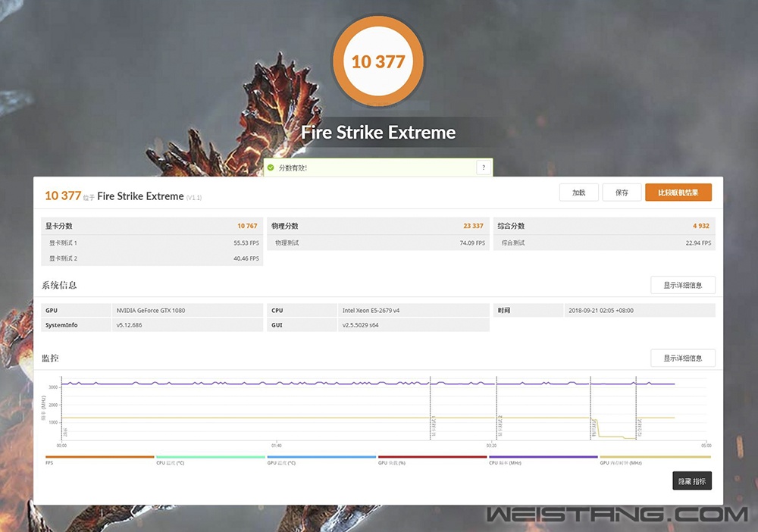This screenshot has height=532, width=758.
Task: Toggle the CPU 温度 legend indicator
Action: tap(210, 458)
